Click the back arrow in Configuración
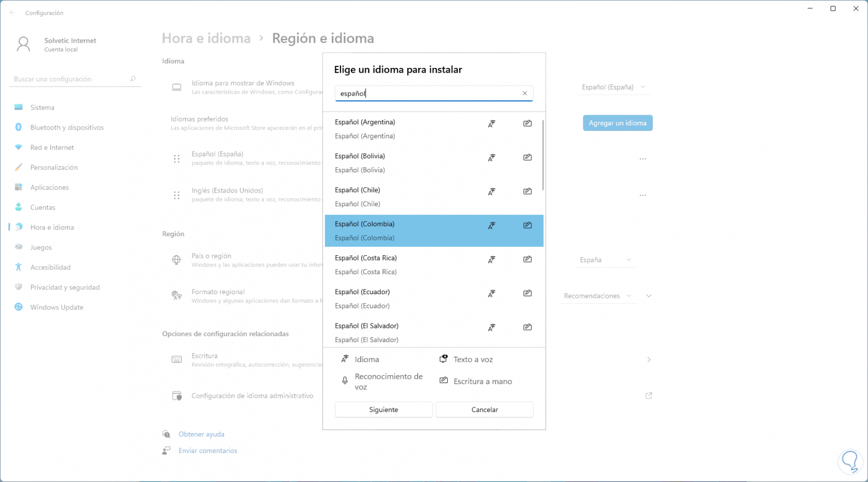 click(13, 13)
